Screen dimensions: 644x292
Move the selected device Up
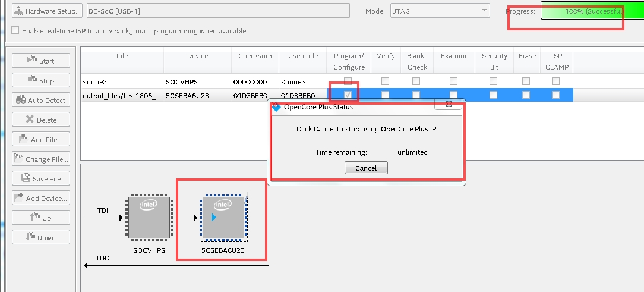coord(41,218)
